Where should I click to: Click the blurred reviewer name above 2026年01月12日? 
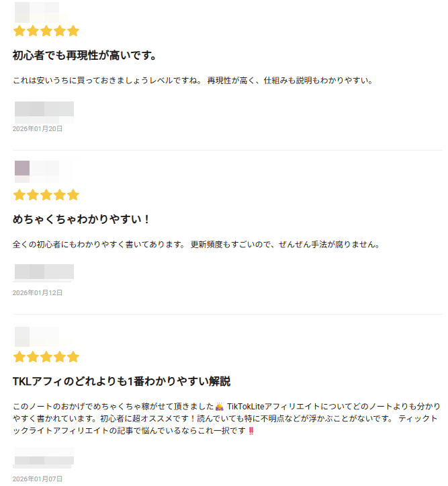44,272
